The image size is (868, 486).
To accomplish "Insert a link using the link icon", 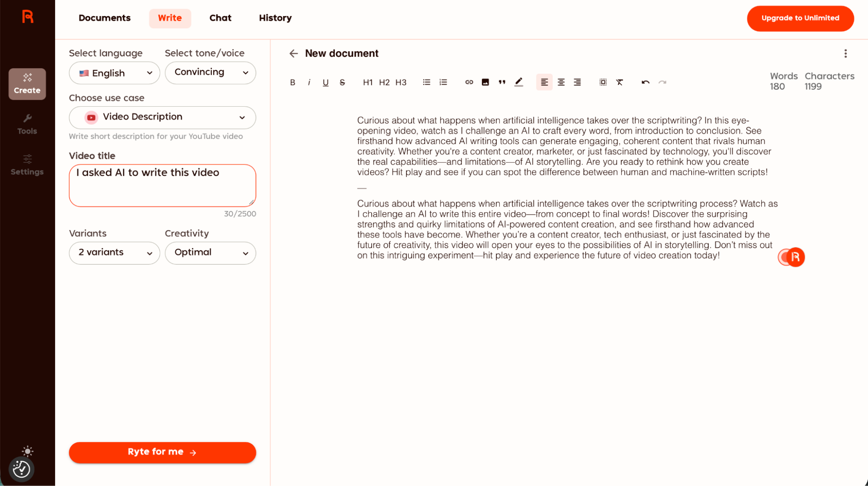I will tap(469, 82).
